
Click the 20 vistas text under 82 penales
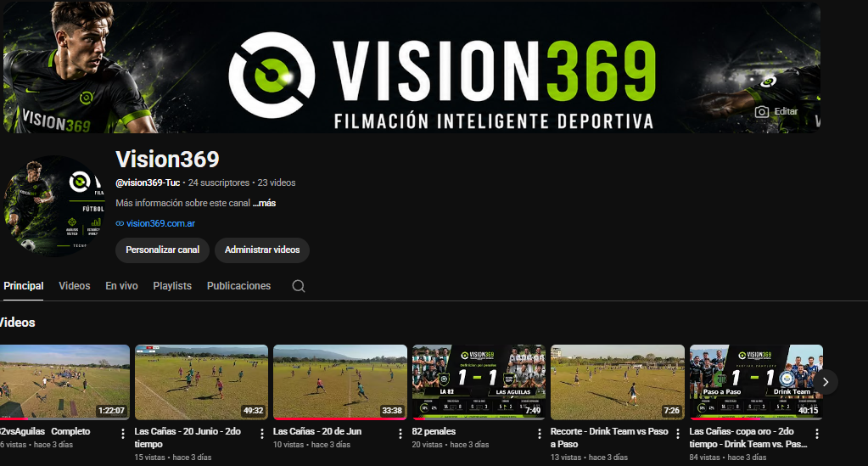(x=428, y=445)
